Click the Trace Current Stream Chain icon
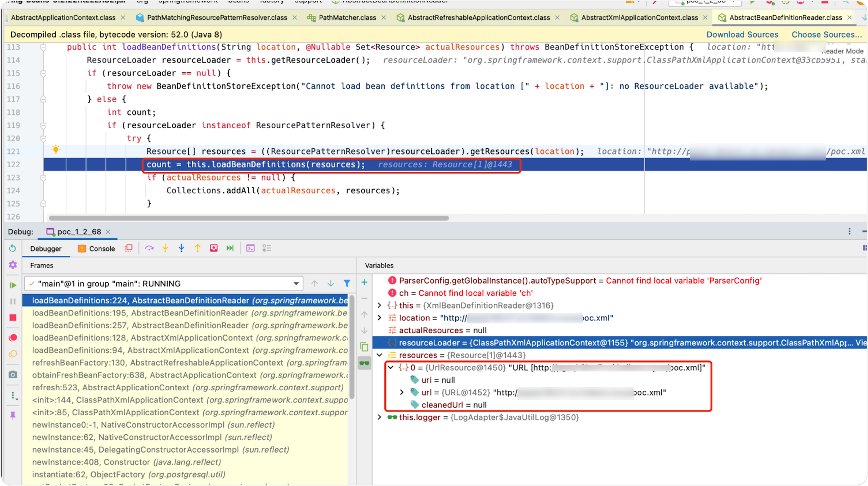868x486 pixels. (267, 248)
